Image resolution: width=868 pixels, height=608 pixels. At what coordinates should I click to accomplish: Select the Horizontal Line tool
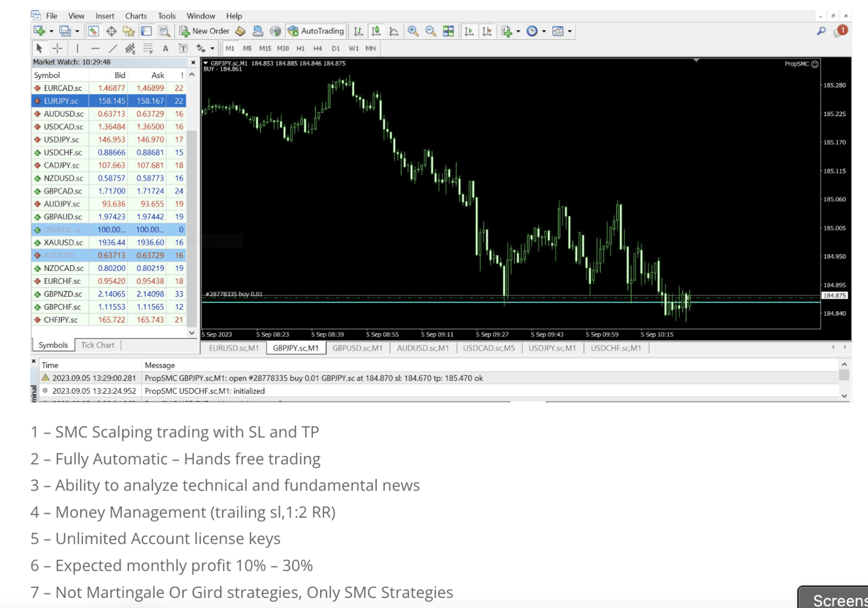pyautogui.click(x=95, y=48)
